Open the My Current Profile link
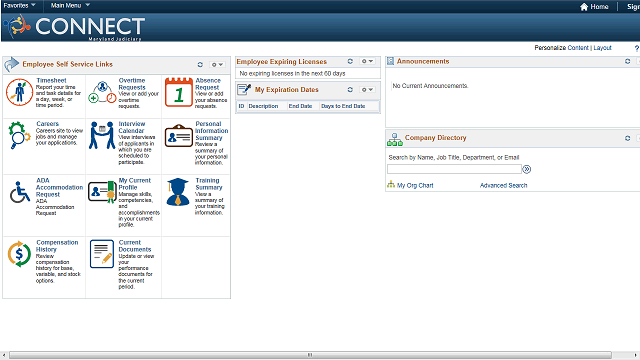Image resolution: width=640 pixels, height=360 pixels. pyautogui.click(x=134, y=184)
